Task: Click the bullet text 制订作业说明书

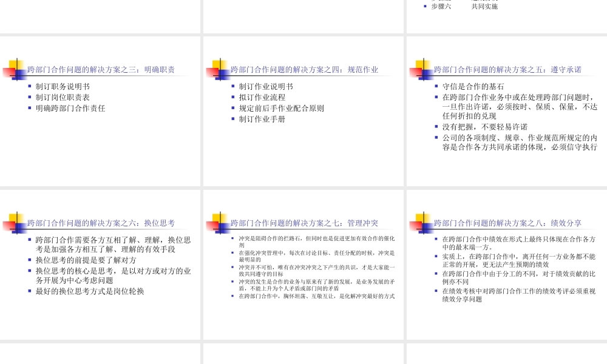Action: tap(266, 87)
